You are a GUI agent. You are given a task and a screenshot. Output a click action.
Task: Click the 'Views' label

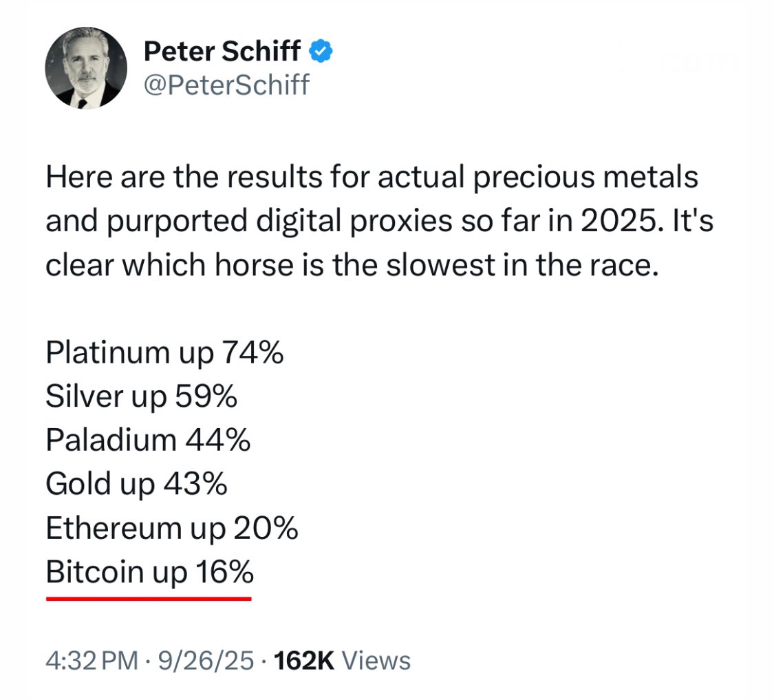376,661
